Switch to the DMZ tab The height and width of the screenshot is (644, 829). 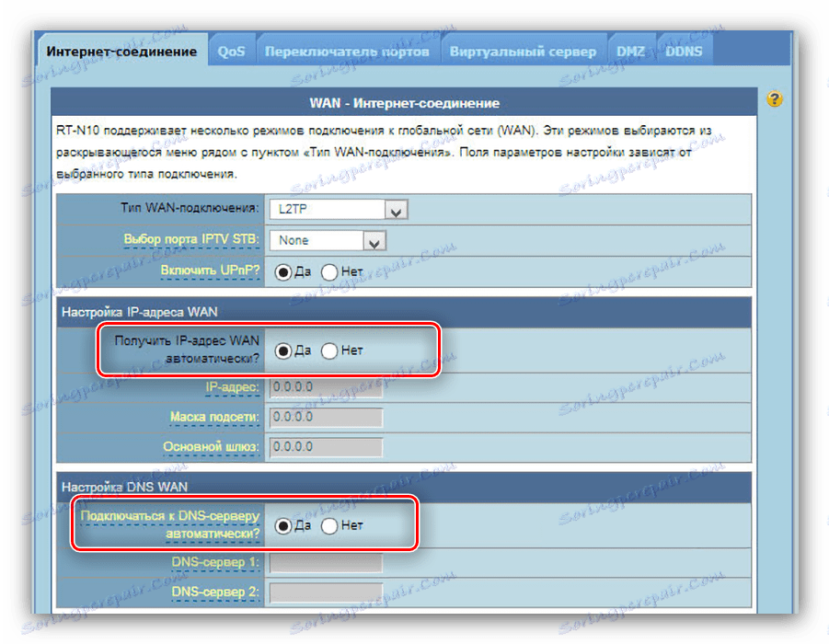click(x=631, y=52)
